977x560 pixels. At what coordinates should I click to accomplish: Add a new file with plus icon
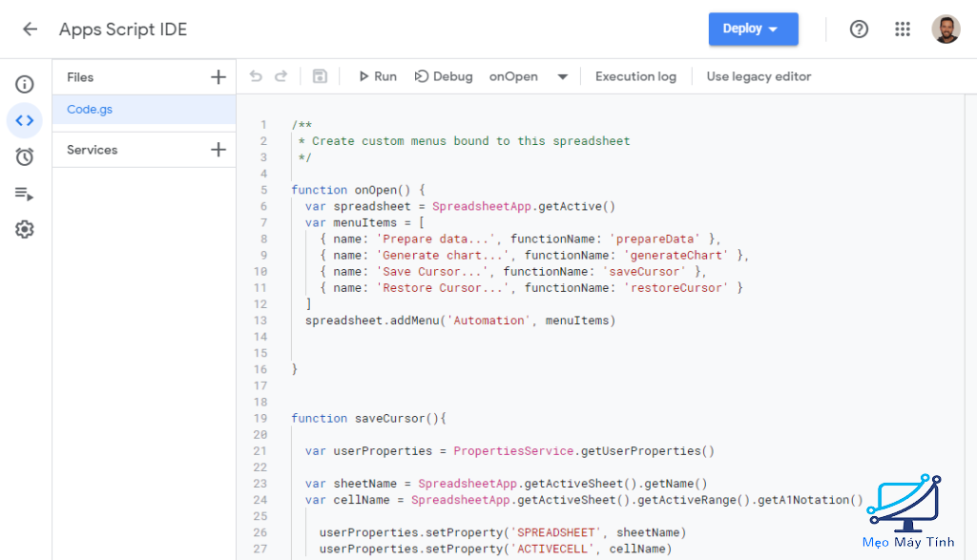[218, 77]
